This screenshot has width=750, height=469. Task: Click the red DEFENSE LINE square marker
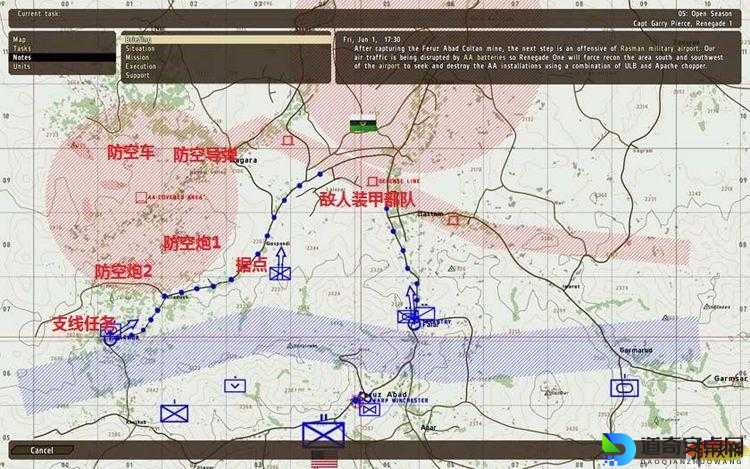click(x=373, y=181)
